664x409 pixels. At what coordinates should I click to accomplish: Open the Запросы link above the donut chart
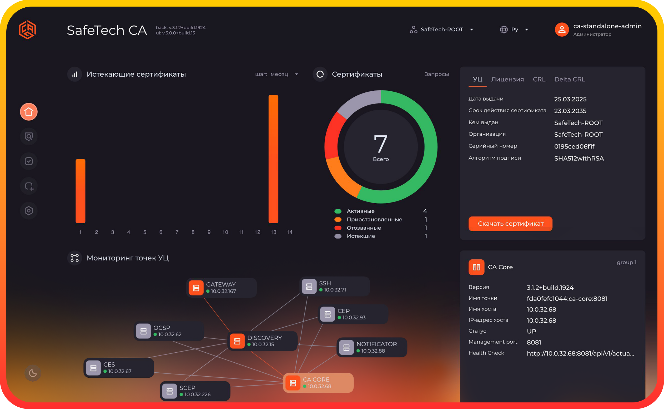pos(437,74)
